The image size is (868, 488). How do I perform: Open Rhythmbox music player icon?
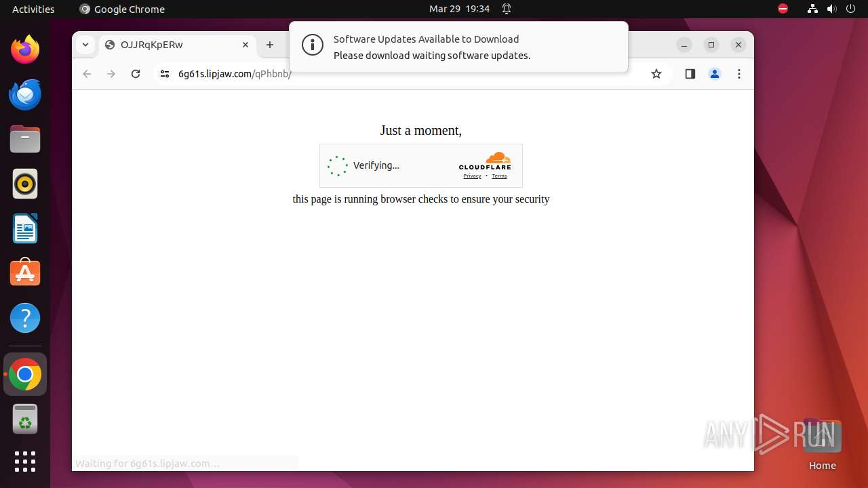[25, 184]
